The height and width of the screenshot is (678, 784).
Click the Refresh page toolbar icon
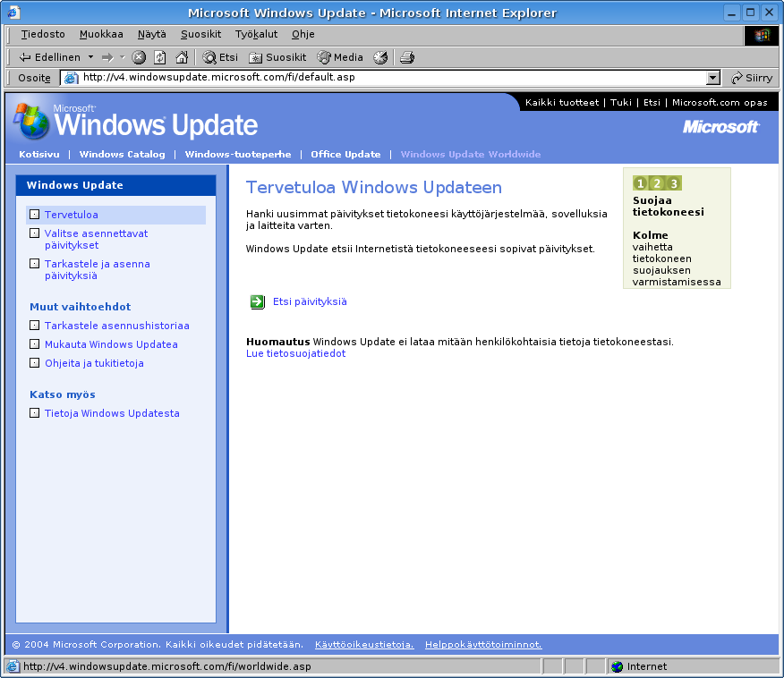[x=160, y=57]
